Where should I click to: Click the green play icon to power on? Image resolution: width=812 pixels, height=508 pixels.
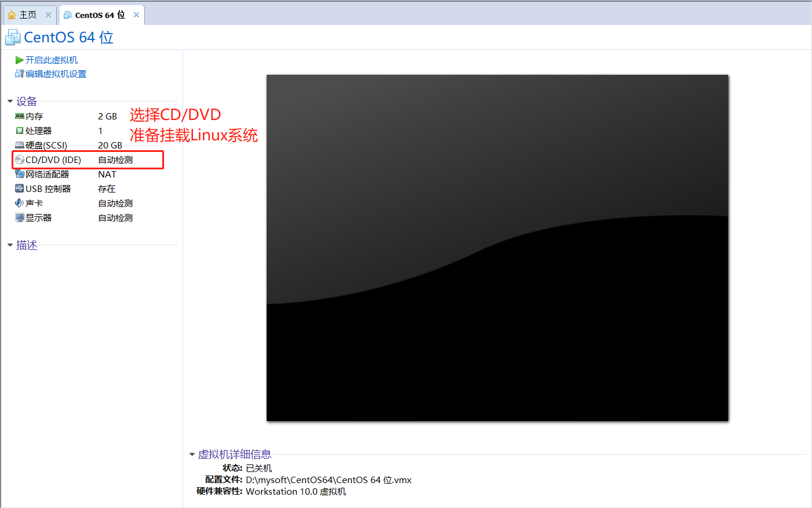tap(19, 60)
